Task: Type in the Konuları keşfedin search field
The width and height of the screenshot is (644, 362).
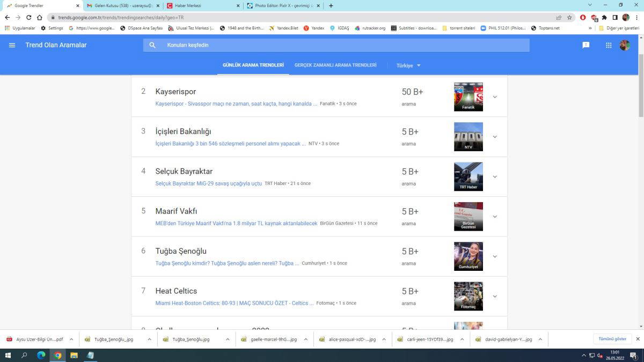Action: click(x=343, y=45)
